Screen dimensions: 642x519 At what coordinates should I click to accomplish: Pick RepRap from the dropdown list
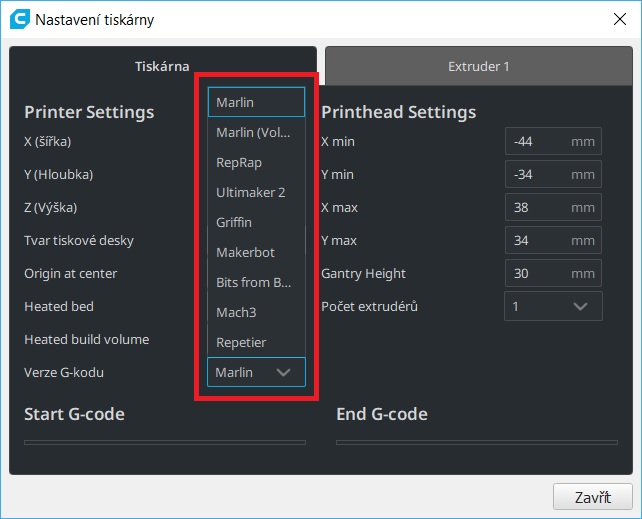coord(255,162)
